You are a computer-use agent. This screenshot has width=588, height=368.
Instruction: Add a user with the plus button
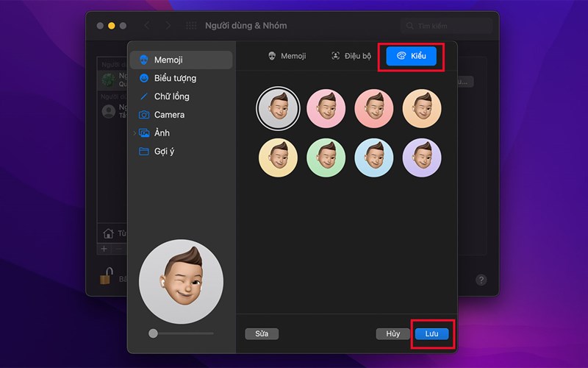pyautogui.click(x=104, y=249)
